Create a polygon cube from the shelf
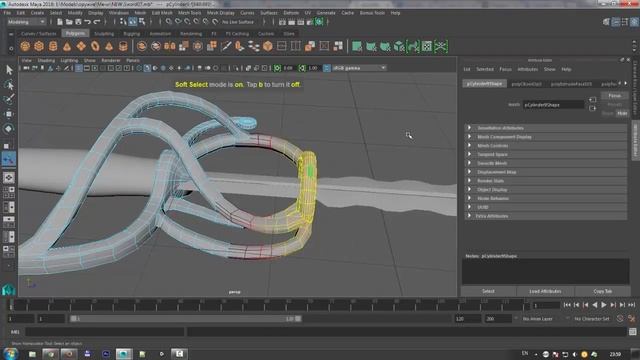 [x=39, y=46]
